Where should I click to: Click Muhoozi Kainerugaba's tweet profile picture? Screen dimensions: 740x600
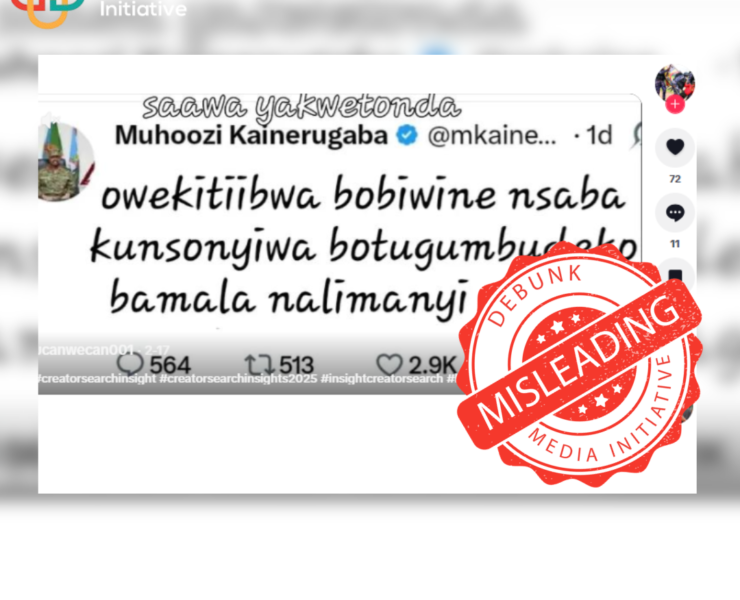[66, 162]
